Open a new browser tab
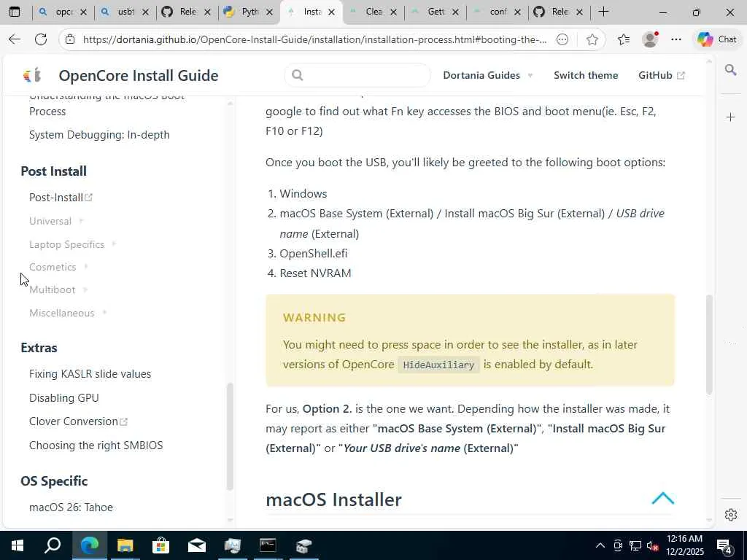Image resolution: width=747 pixels, height=560 pixels. pos(603,12)
